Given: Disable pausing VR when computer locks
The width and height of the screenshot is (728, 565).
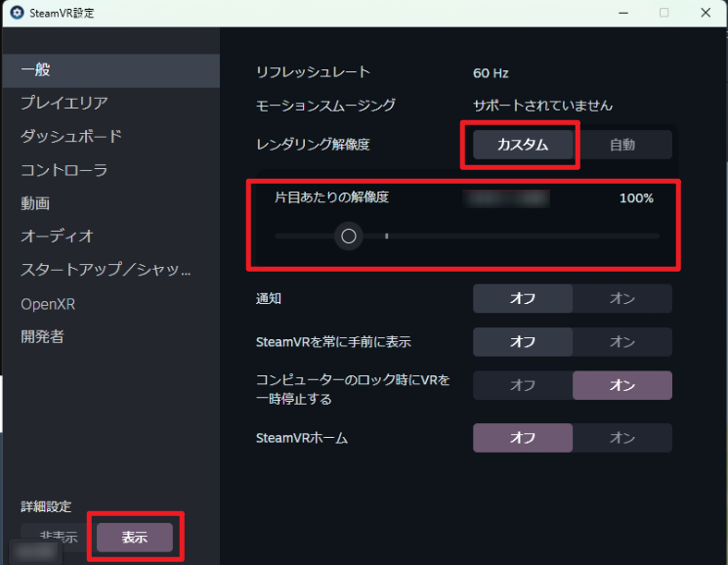Looking at the screenshot, I should (523, 385).
